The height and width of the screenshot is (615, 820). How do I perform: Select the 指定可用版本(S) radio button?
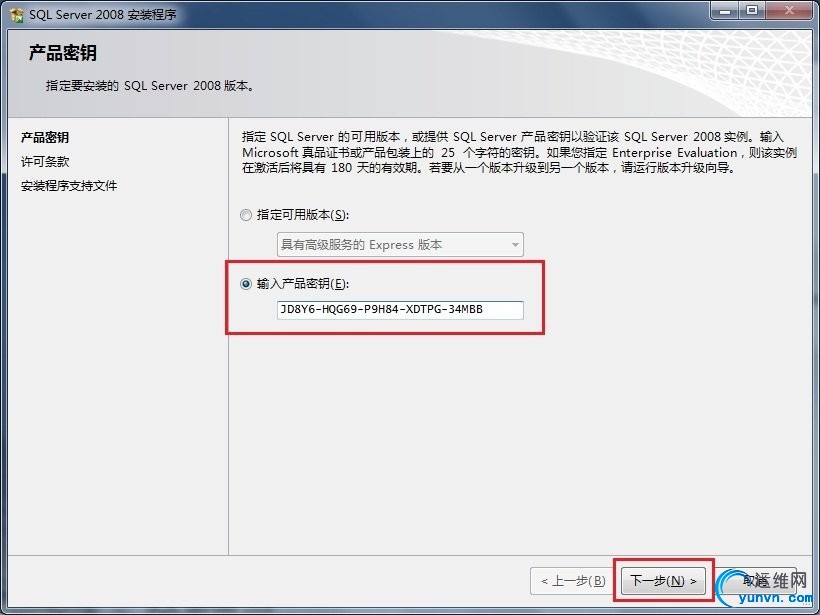[x=246, y=215]
